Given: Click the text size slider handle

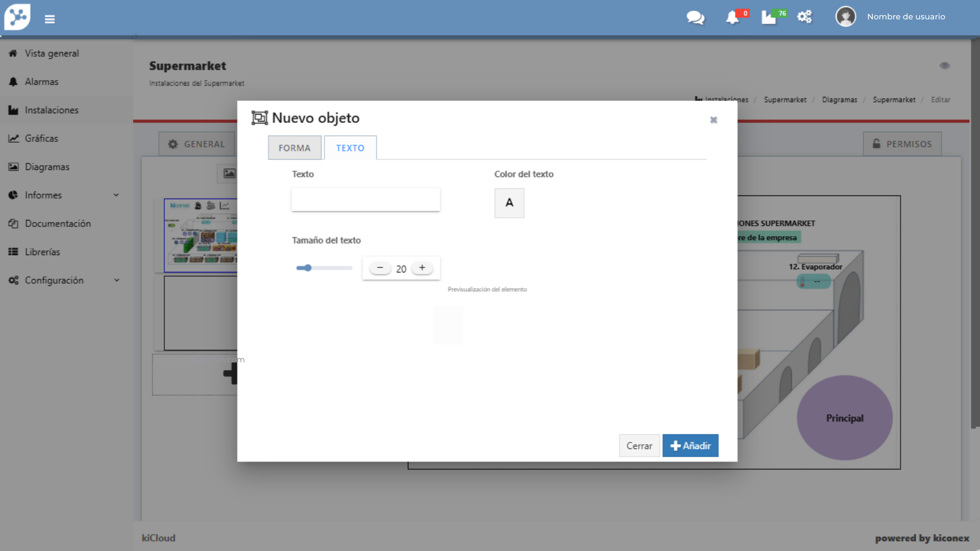Looking at the screenshot, I should (308, 268).
